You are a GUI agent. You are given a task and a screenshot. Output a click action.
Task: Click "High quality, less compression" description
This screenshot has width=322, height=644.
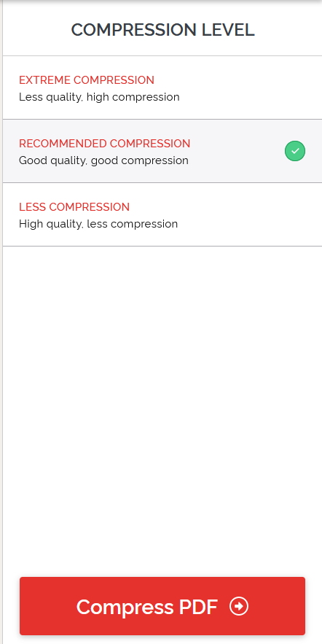pos(98,224)
